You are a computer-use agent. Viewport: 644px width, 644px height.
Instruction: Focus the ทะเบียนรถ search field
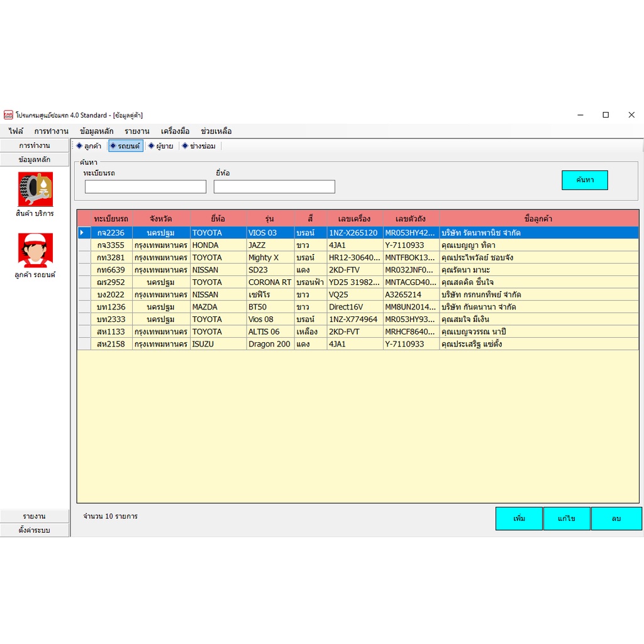[145, 187]
